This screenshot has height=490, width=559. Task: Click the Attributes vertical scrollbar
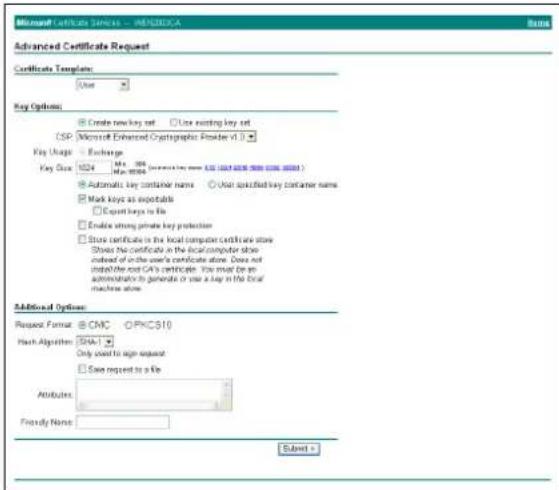(227, 391)
